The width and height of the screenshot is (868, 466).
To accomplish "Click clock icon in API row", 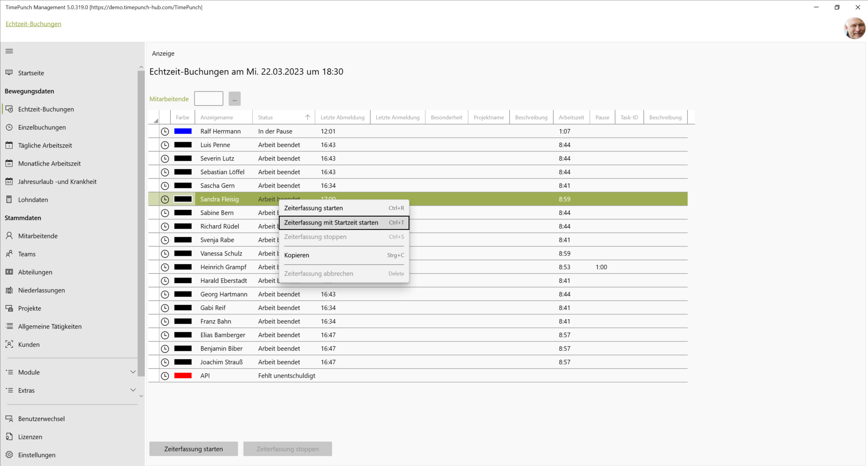I will [x=165, y=376].
